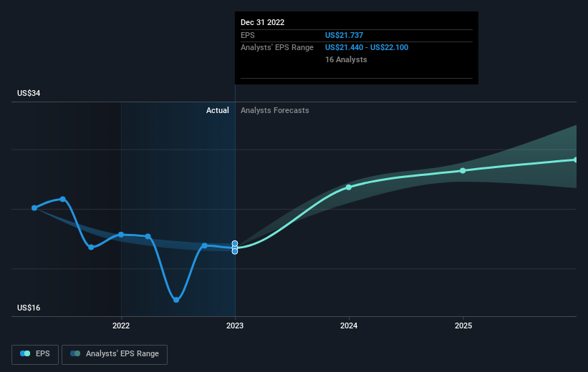Viewport: 588px width, 372px height.
Task: Click the US$16 y-axis label
Action: point(29,308)
